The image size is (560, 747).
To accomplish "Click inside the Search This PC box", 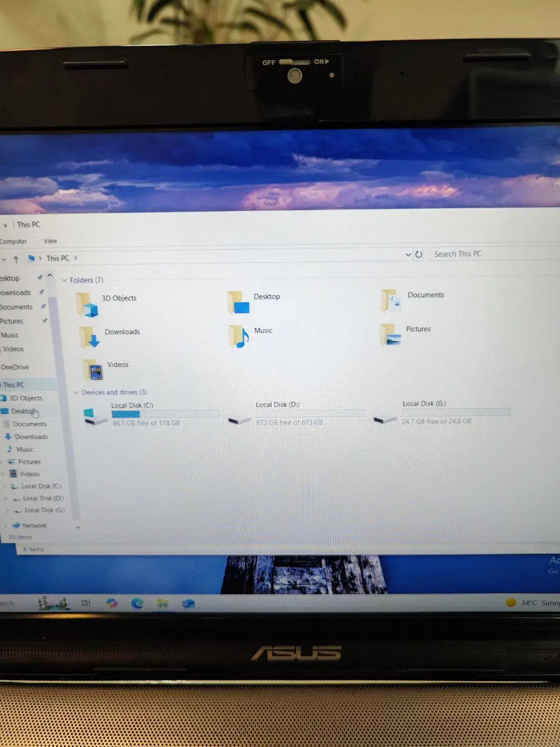I will 494,253.
